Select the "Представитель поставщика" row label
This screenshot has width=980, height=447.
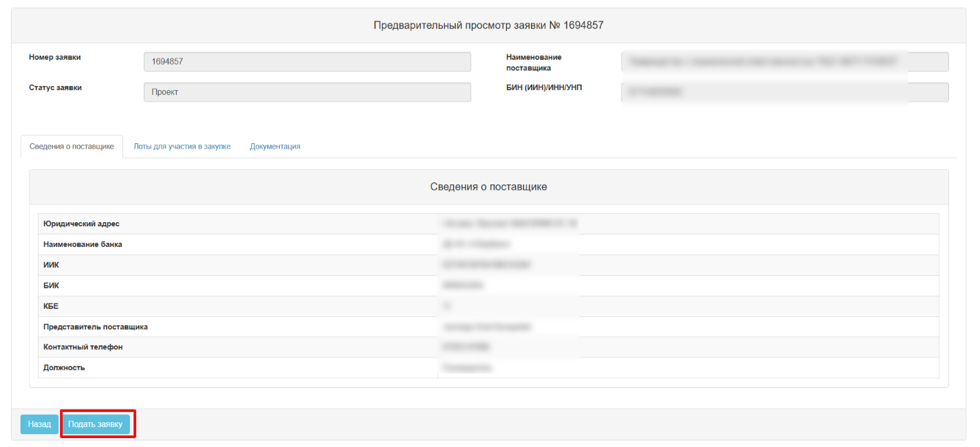point(96,327)
